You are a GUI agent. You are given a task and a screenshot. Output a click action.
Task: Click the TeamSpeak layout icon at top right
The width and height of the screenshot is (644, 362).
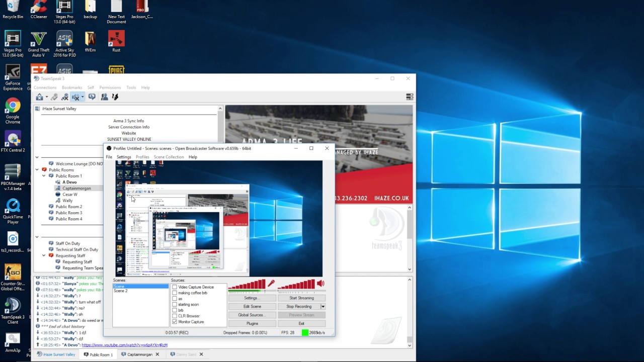click(x=410, y=97)
